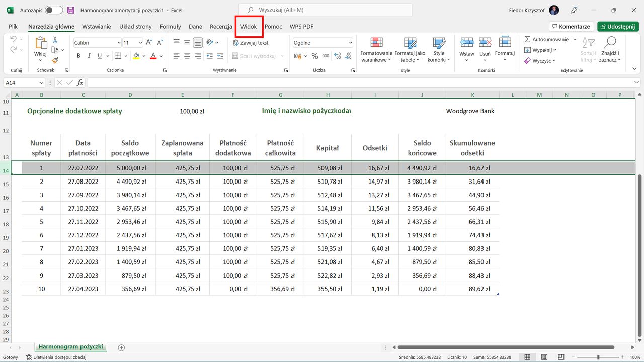Toggle bold formatting
644x362 pixels.
click(78, 56)
